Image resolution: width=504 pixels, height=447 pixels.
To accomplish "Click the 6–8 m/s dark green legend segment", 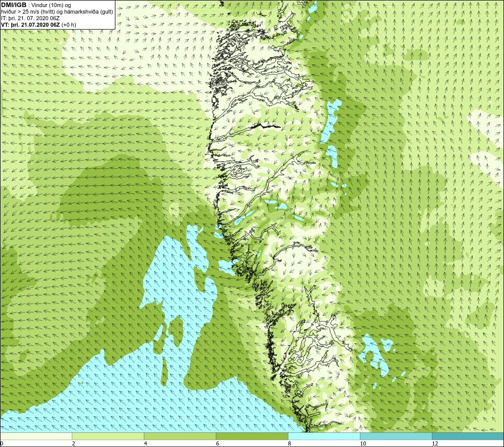I will [x=252, y=436].
